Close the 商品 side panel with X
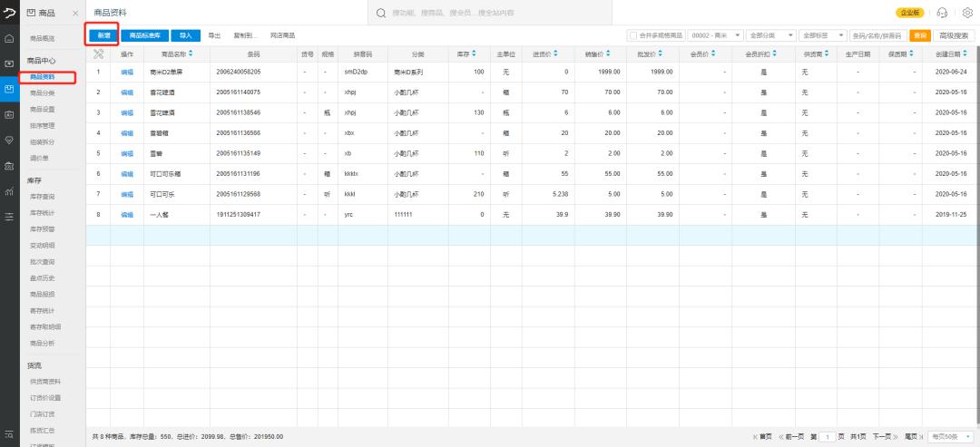 pos(75,13)
